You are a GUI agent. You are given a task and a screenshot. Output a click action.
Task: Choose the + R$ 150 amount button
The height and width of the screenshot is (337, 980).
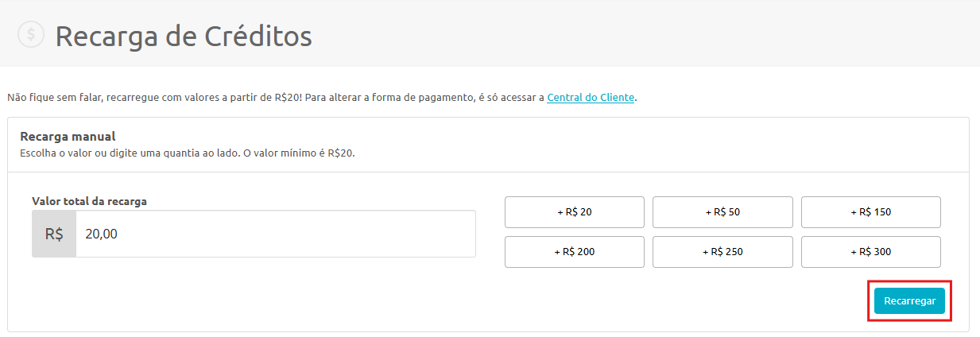tap(871, 212)
